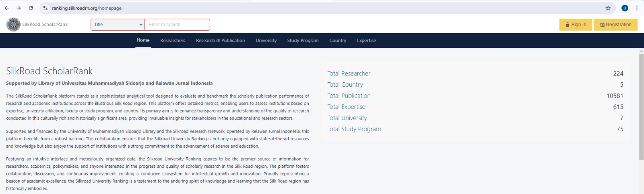This screenshot has height=194, width=644.
Task: Click the Total Study Program link
Action: click(354, 129)
